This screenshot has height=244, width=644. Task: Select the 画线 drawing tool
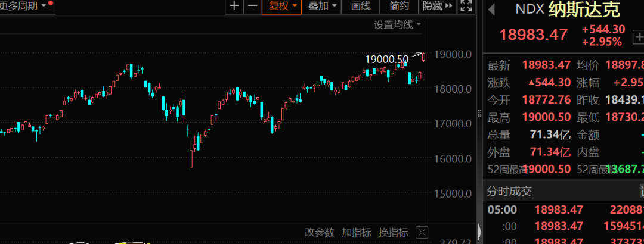click(361, 6)
